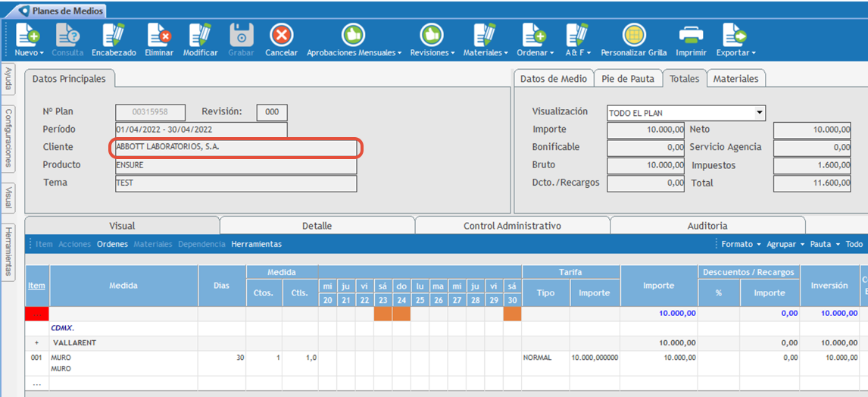Select the Totales tab
868x397 pixels.
pos(685,79)
